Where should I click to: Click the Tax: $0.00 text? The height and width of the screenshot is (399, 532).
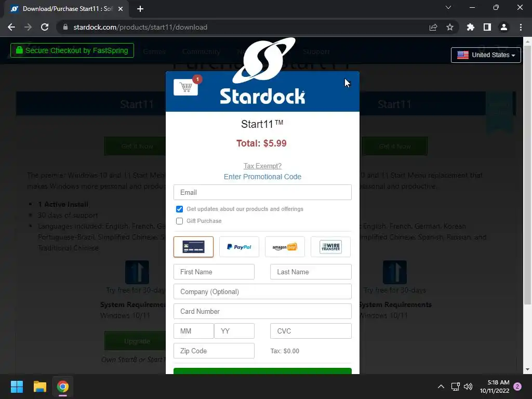pyautogui.click(x=285, y=351)
